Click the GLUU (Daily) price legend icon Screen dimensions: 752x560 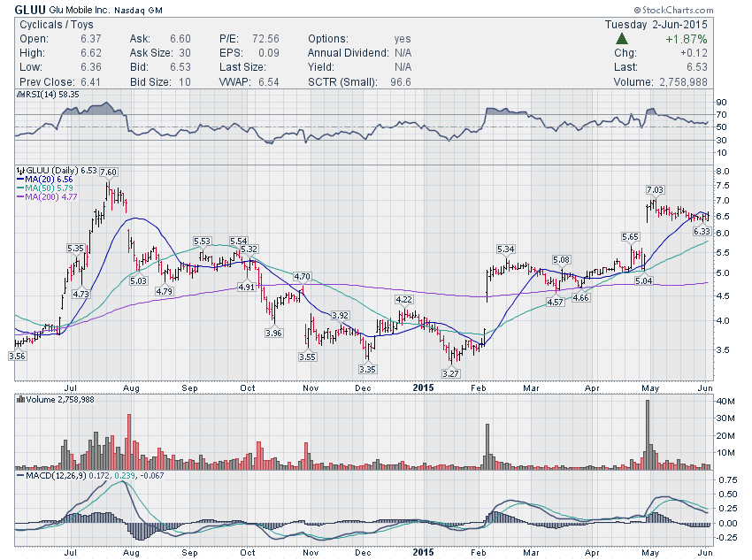[20, 170]
